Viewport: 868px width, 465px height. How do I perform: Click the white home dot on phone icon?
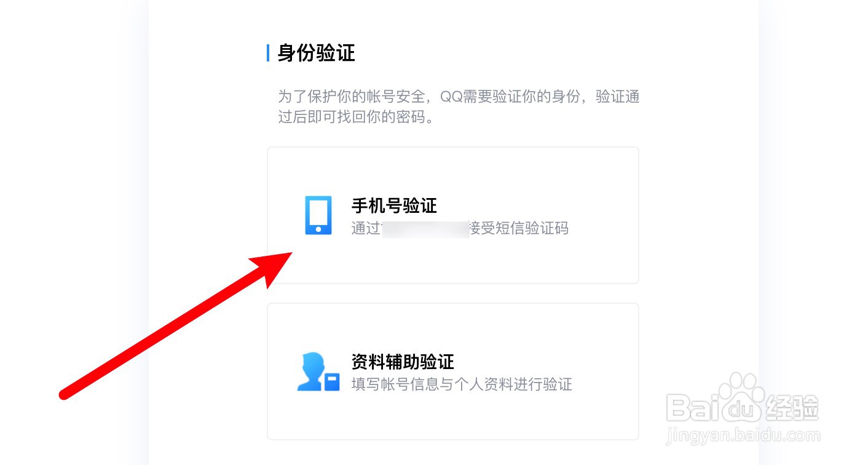coord(318,229)
